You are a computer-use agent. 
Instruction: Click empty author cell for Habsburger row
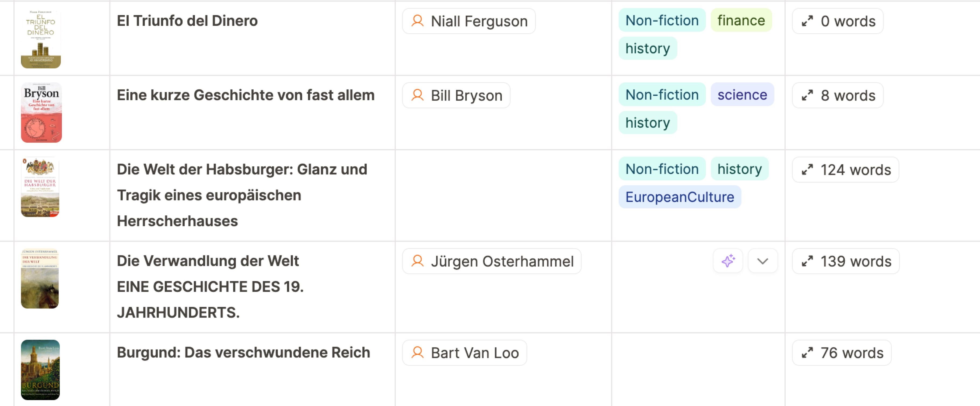(503, 195)
